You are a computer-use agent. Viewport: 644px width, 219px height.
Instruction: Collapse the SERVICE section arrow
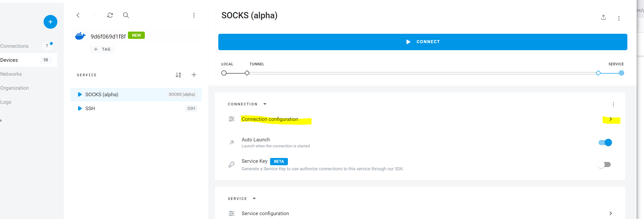(254, 199)
